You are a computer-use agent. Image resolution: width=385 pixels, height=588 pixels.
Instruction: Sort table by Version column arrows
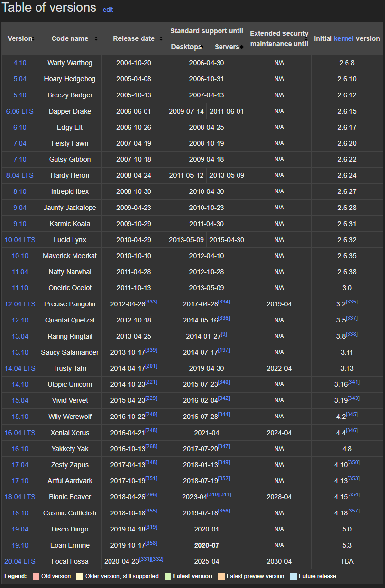(x=33, y=39)
